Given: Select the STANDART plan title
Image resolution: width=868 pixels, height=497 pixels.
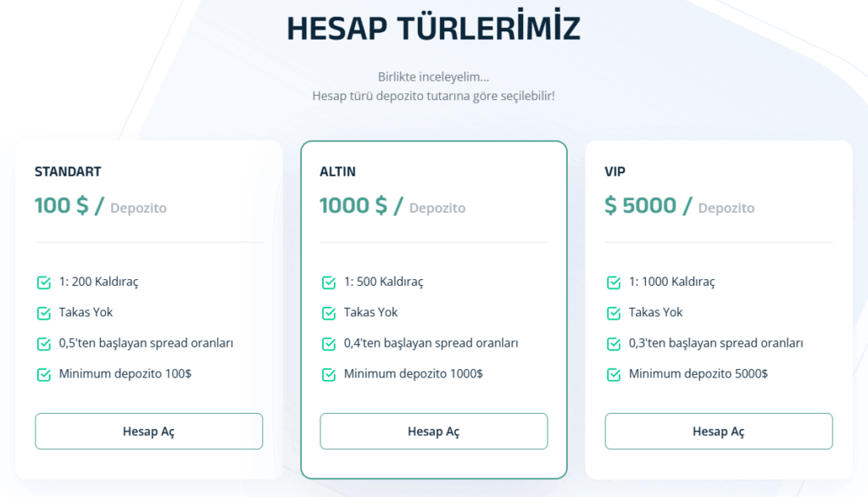Looking at the screenshot, I should coord(67,171).
